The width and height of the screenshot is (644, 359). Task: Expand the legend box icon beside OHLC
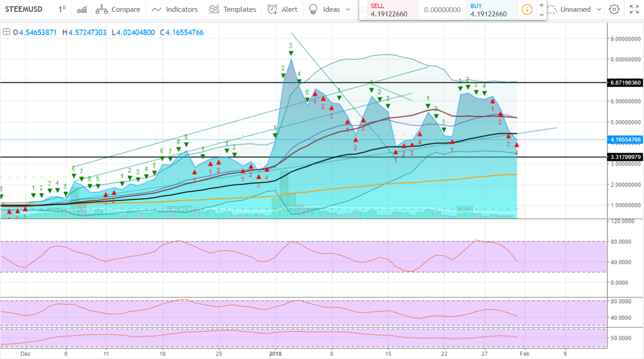coord(6,32)
